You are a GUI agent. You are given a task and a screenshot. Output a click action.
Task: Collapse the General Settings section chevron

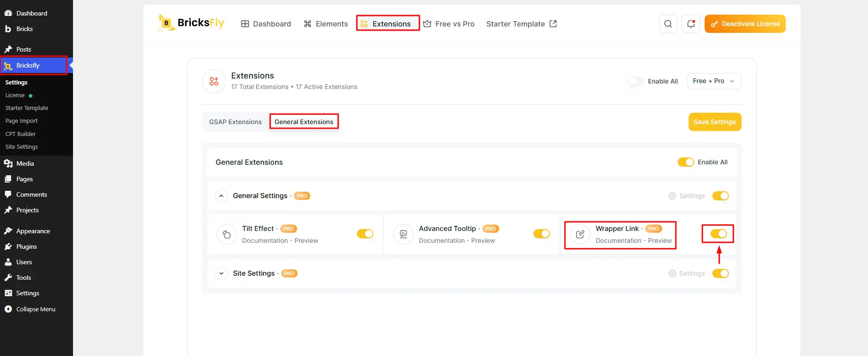221,196
